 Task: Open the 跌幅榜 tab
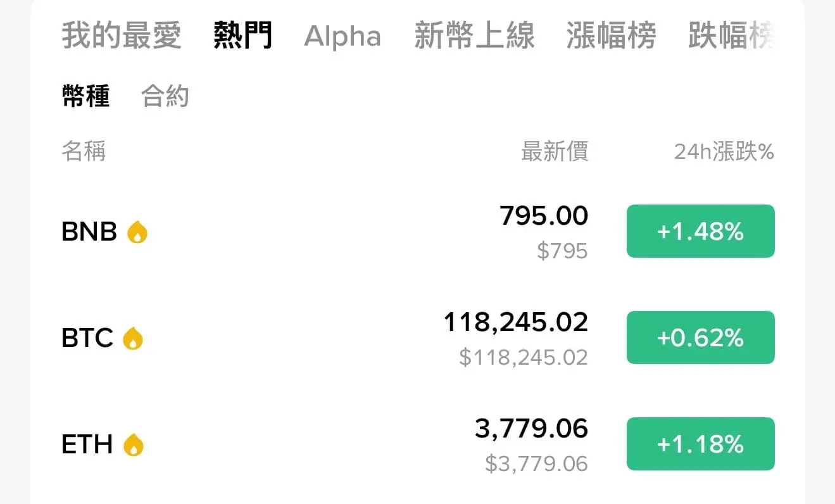tap(731, 35)
